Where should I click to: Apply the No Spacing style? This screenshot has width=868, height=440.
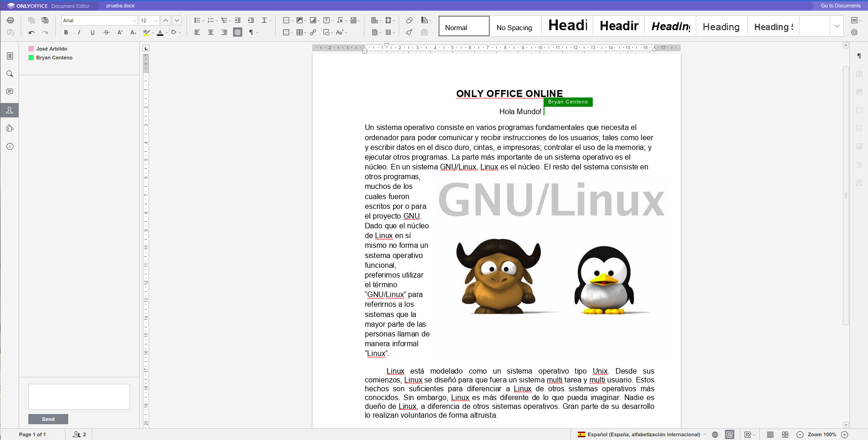[516, 26]
